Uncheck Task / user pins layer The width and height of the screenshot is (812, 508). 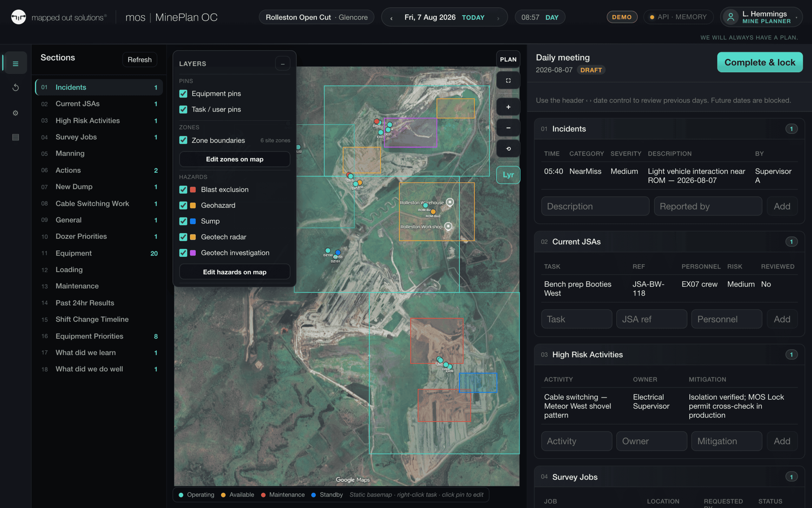coord(183,110)
